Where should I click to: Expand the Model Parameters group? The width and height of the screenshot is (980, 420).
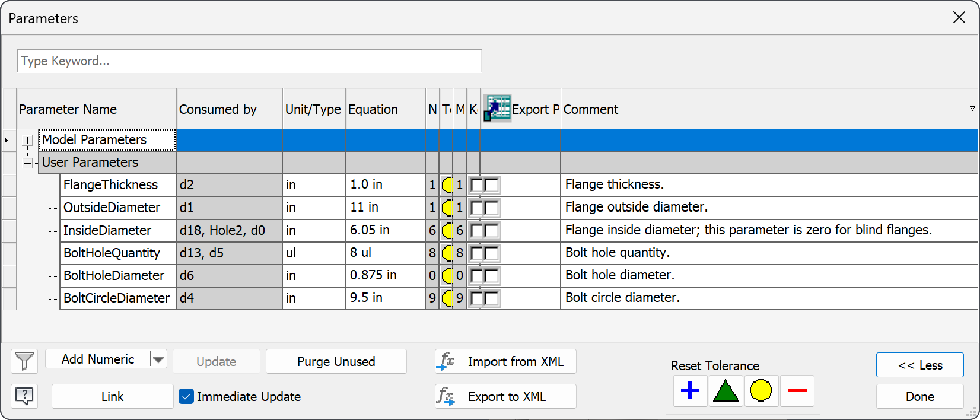tap(27, 141)
